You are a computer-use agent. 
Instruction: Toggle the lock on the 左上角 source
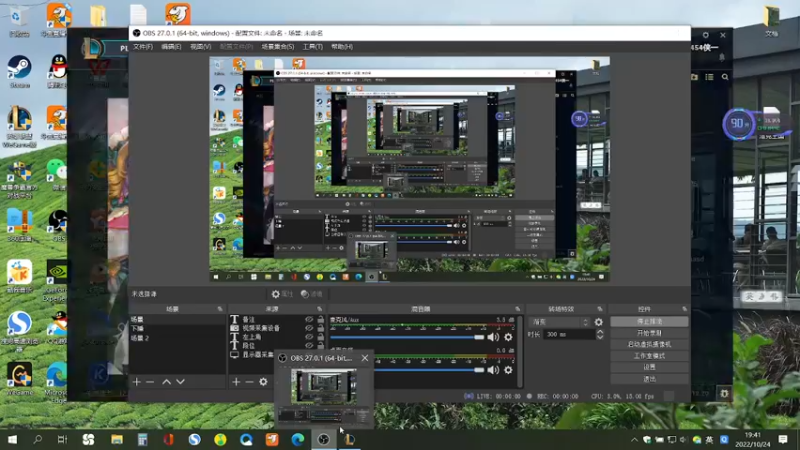point(320,337)
